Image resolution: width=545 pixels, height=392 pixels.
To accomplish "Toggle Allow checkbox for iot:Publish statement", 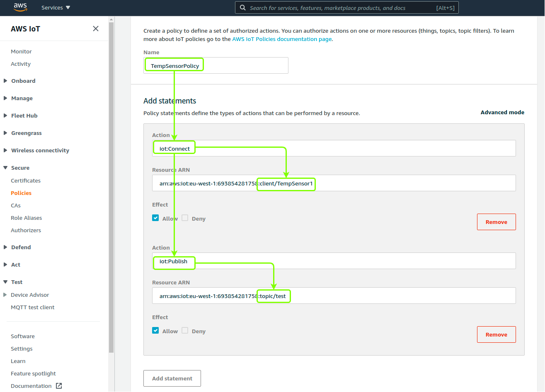I will 155,330.
